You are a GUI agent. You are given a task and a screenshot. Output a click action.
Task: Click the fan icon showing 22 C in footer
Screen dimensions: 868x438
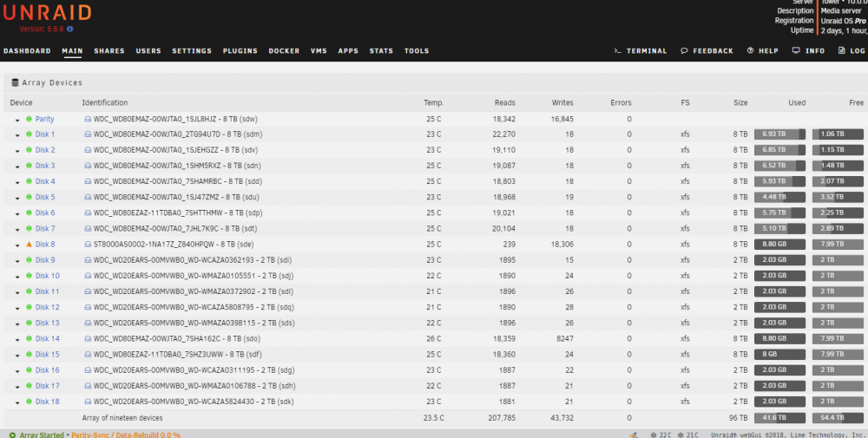(654, 435)
